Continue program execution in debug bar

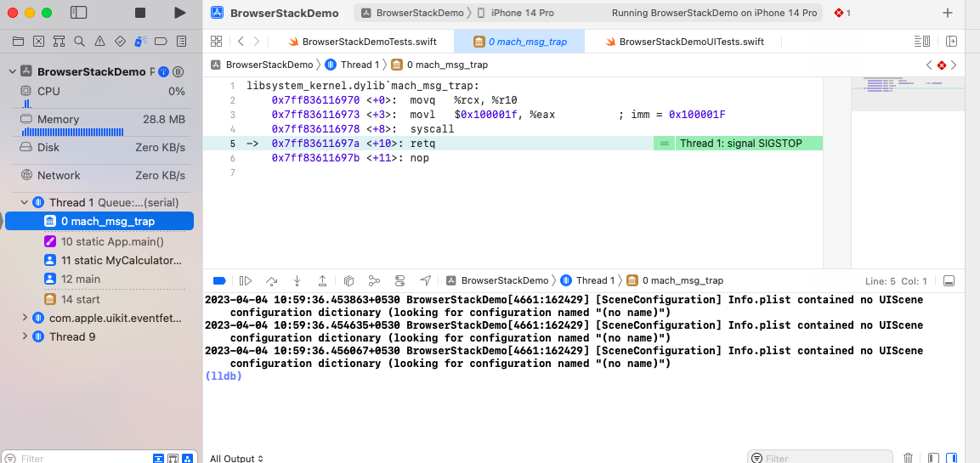pyautogui.click(x=246, y=280)
